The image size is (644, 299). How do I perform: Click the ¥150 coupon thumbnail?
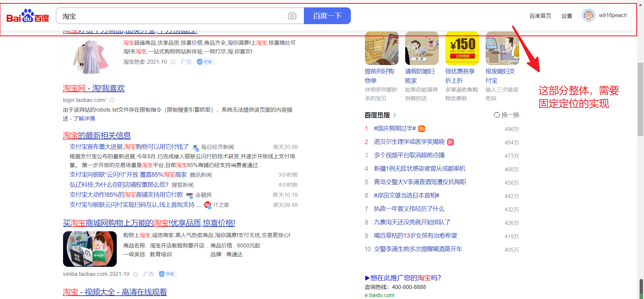coord(462,48)
